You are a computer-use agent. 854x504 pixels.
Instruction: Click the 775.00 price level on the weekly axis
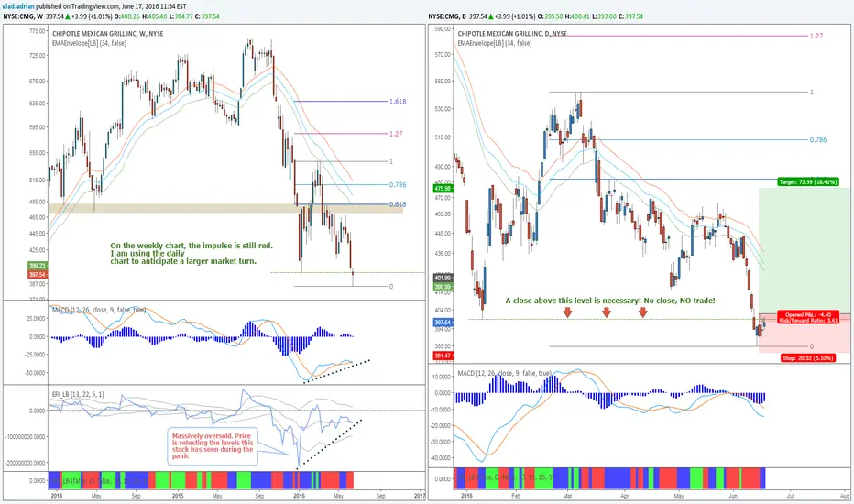[x=38, y=31]
